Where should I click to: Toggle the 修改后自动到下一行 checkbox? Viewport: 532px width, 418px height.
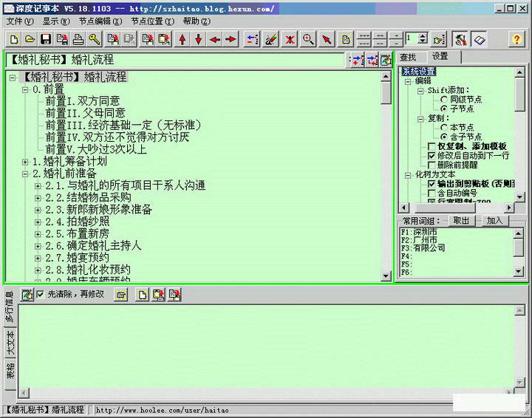[x=432, y=156]
